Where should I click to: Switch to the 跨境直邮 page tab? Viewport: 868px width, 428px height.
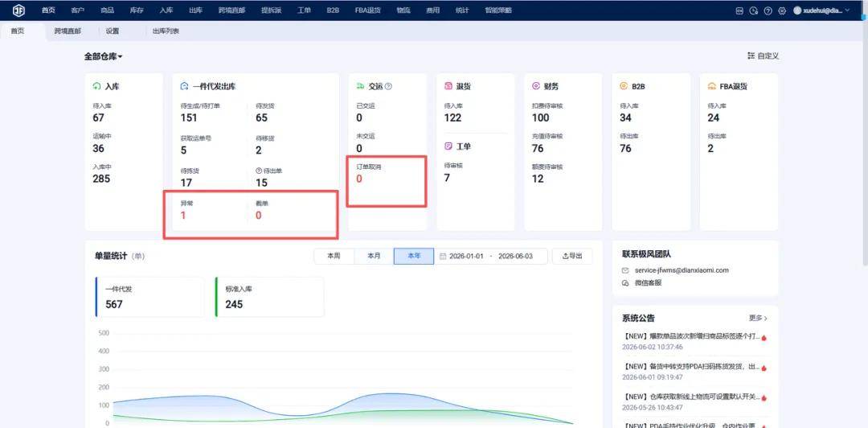pos(68,31)
